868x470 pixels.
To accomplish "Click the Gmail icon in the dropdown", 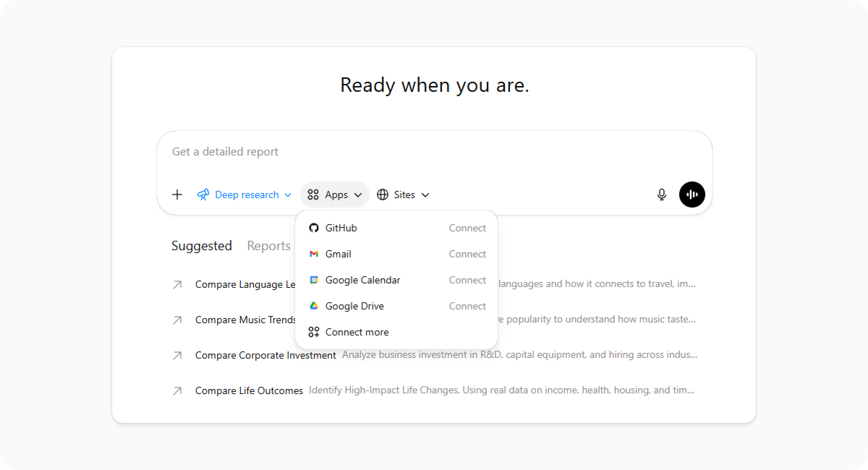I will (314, 254).
